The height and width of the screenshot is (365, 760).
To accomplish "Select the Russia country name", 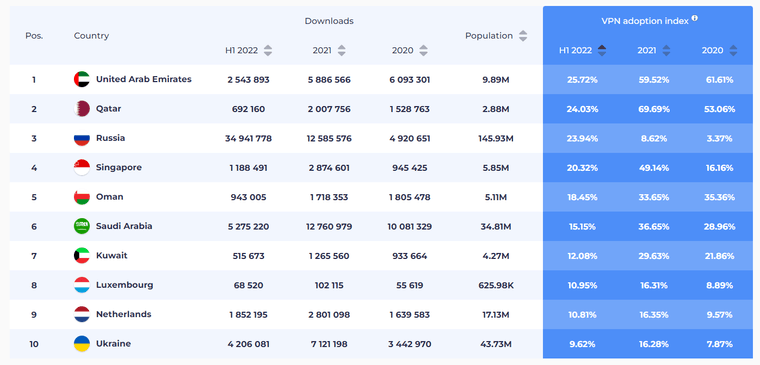I will coord(111,138).
